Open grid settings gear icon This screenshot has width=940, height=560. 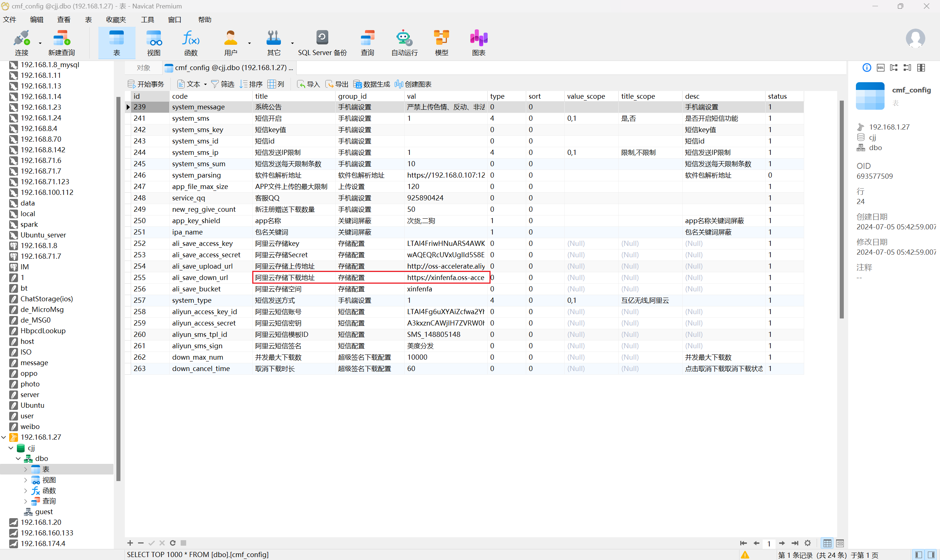coord(807,543)
